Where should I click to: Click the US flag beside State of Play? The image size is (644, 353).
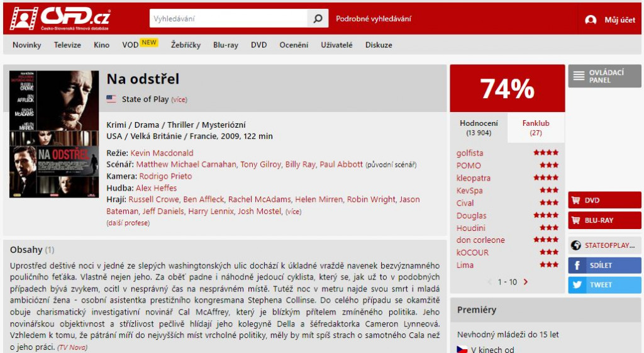point(111,99)
